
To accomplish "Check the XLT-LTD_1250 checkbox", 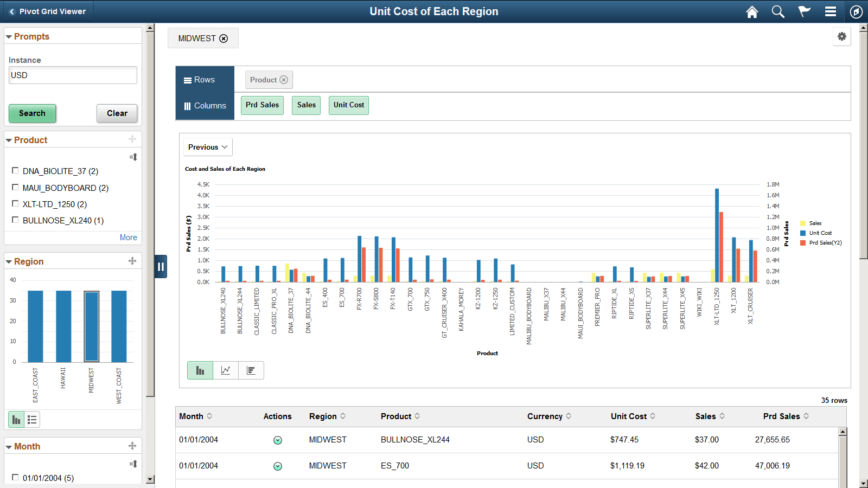I will point(15,203).
